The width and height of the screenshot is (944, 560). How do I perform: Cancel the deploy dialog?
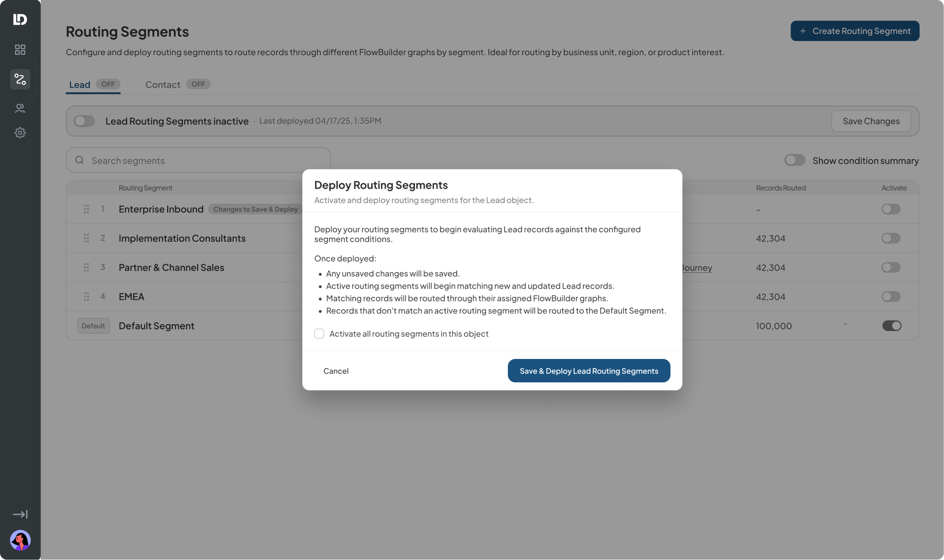336,371
